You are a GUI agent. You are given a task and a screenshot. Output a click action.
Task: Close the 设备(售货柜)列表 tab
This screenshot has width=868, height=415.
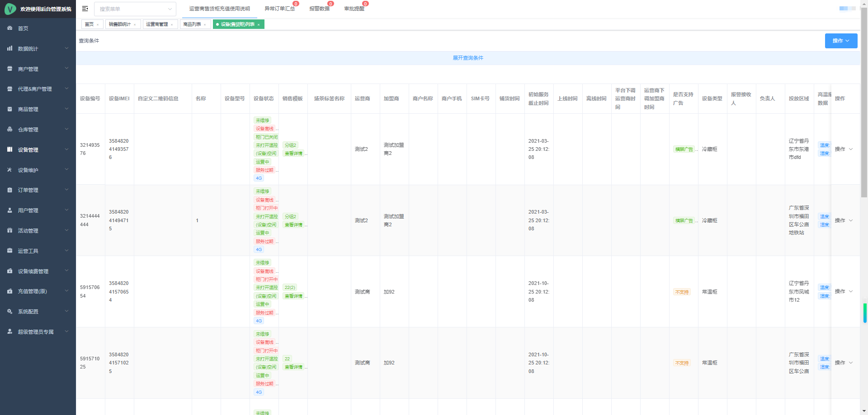(x=259, y=25)
